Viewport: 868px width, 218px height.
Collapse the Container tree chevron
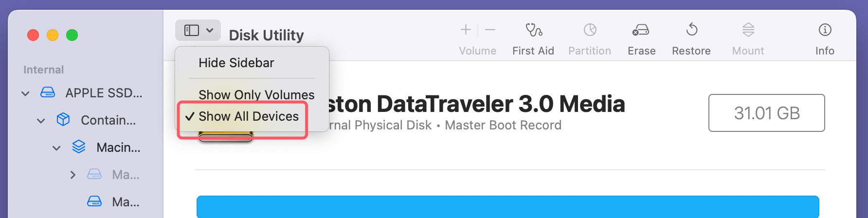pos(41,120)
